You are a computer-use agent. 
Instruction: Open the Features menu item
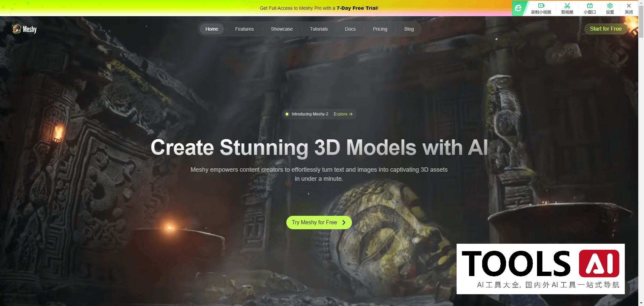(244, 29)
